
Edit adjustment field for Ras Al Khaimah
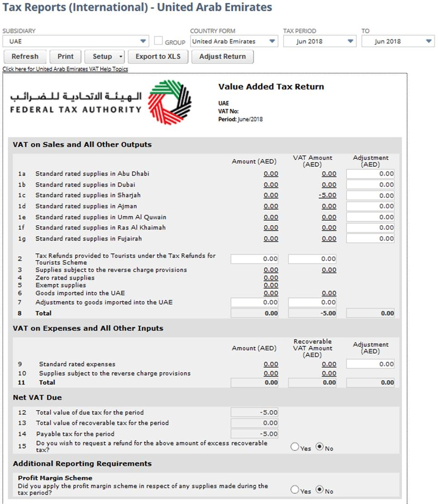(370, 228)
